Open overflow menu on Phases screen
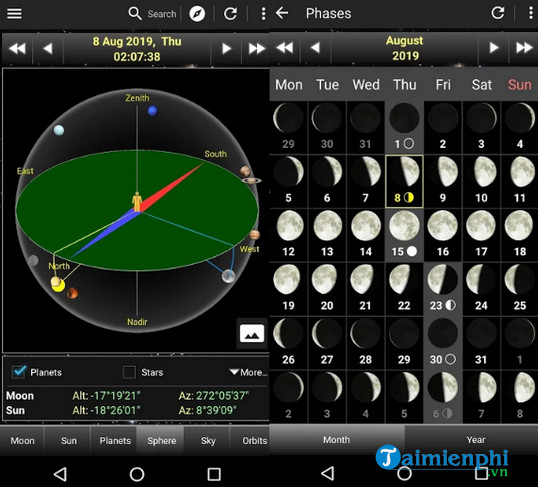Screen dimensions: 538x487 531,13
